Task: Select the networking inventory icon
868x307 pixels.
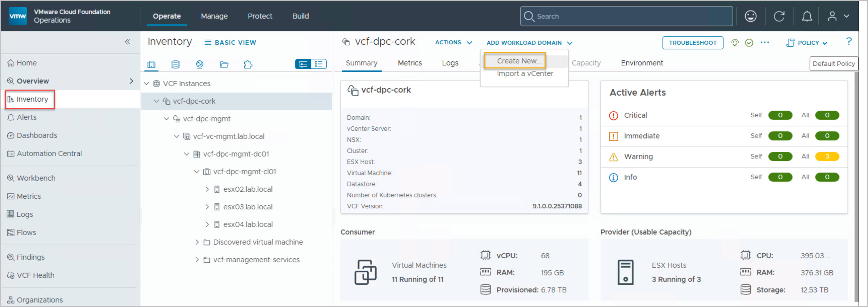Action: click(200, 64)
